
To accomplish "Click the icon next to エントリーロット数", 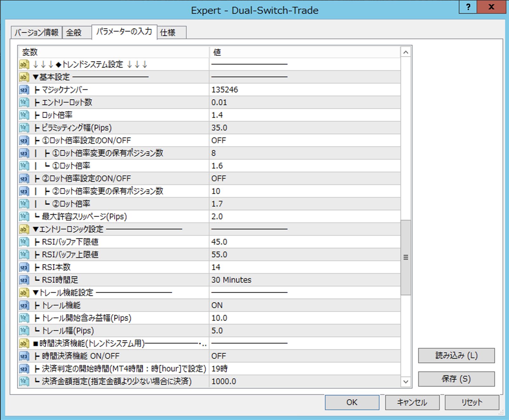I will (24, 102).
